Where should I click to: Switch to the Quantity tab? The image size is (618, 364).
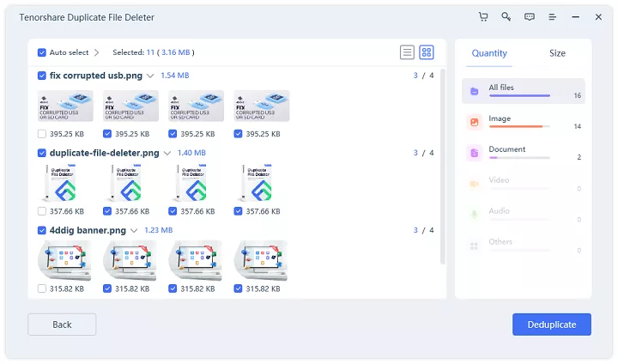[x=489, y=53]
